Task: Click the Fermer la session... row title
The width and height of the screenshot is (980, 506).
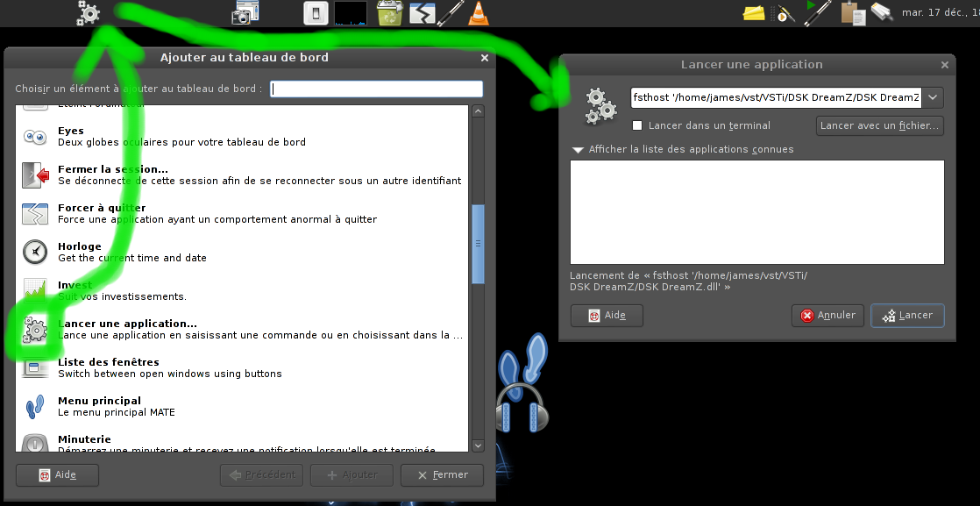Action: 112,169
